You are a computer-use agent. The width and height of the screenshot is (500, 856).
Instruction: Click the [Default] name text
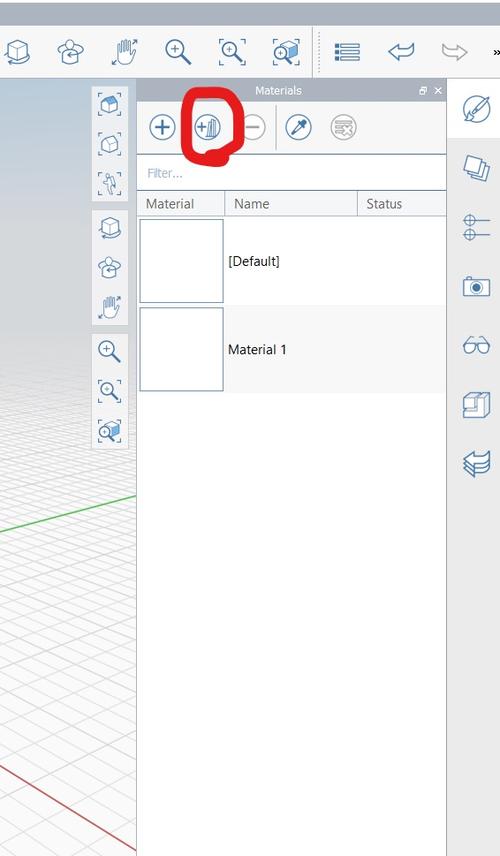(x=254, y=261)
